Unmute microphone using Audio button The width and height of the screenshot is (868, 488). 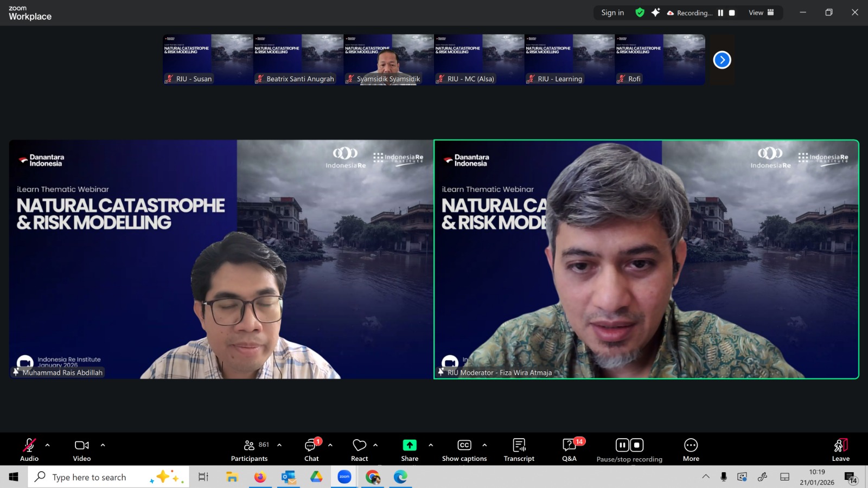[x=29, y=450]
